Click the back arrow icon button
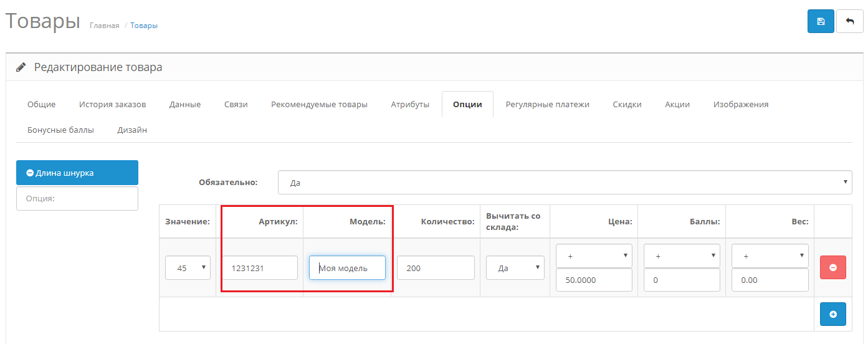The width and height of the screenshot is (868, 344). (850, 21)
